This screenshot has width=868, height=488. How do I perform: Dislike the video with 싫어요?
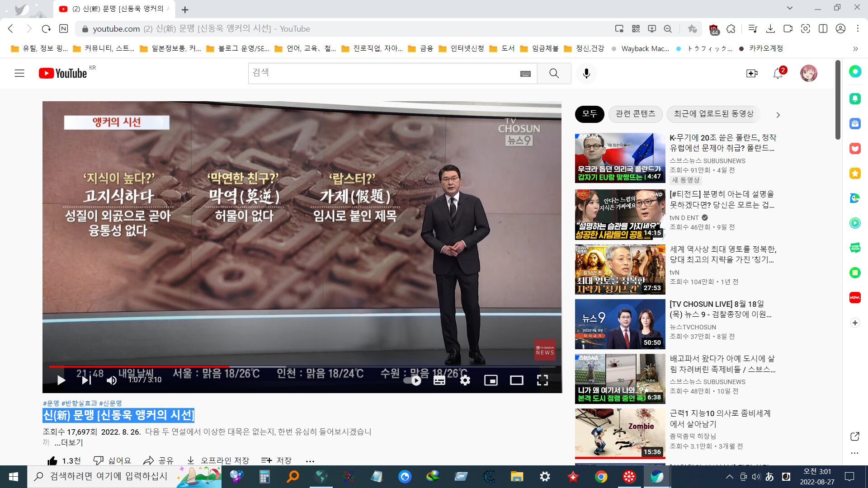(x=112, y=460)
